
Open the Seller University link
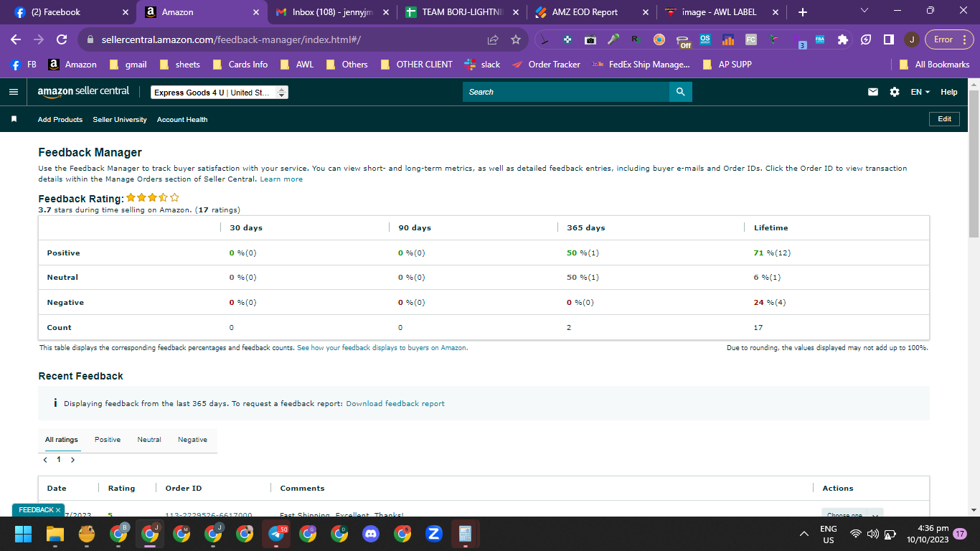click(x=120, y=120)
